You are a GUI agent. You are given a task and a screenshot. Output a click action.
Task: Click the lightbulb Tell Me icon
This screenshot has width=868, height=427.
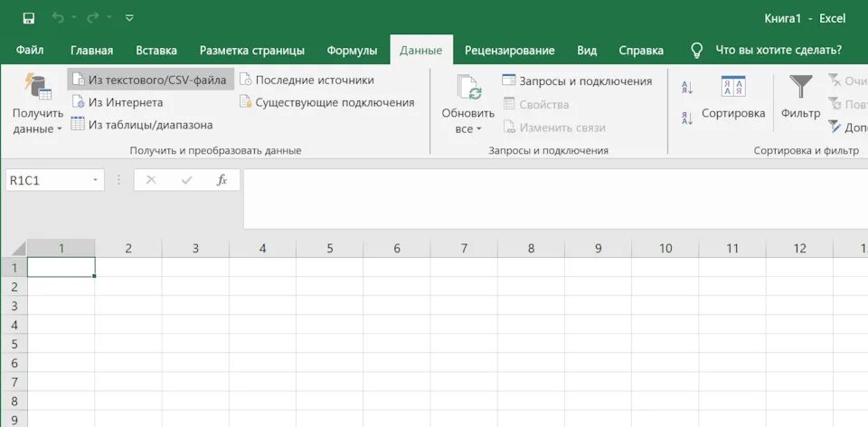(697, 51)
